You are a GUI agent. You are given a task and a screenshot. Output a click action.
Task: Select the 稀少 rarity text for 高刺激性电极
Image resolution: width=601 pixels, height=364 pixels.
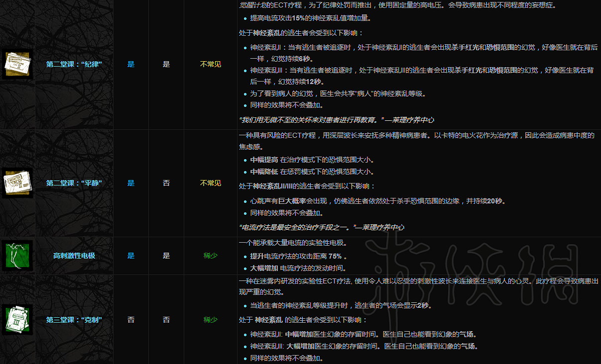[x=210, y=256]
